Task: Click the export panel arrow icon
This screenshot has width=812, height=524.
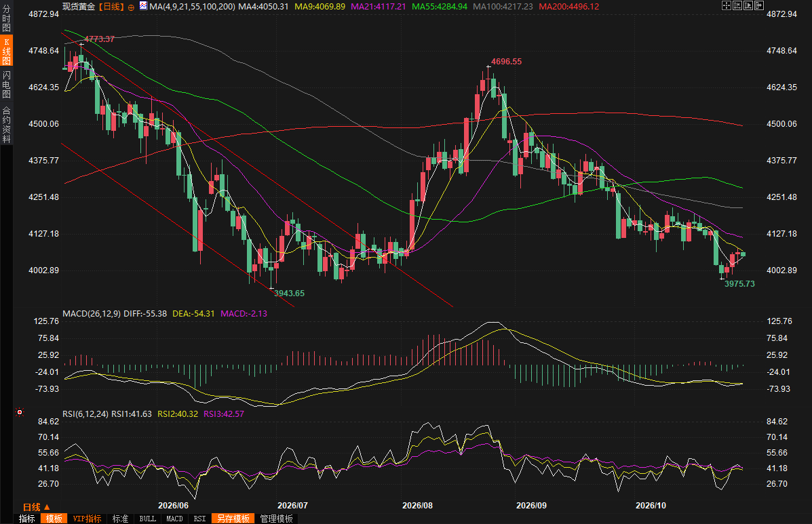Action: click(759, 5)
